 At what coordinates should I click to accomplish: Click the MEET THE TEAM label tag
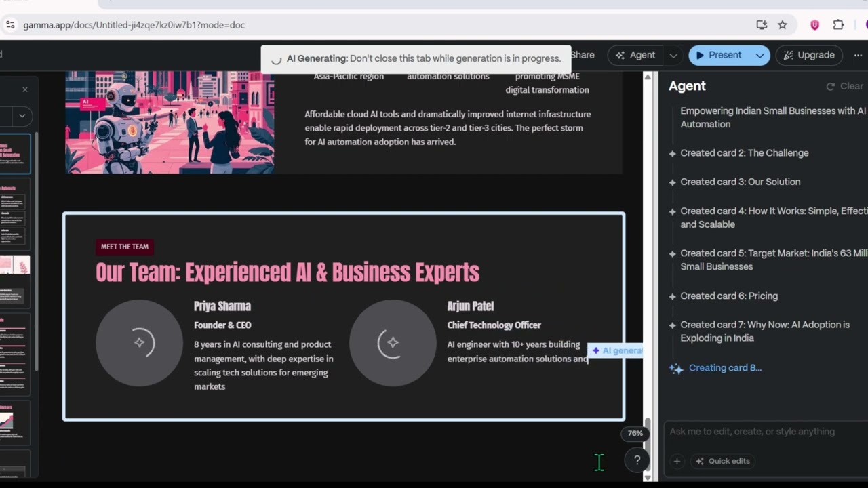(x=125, y=247)
